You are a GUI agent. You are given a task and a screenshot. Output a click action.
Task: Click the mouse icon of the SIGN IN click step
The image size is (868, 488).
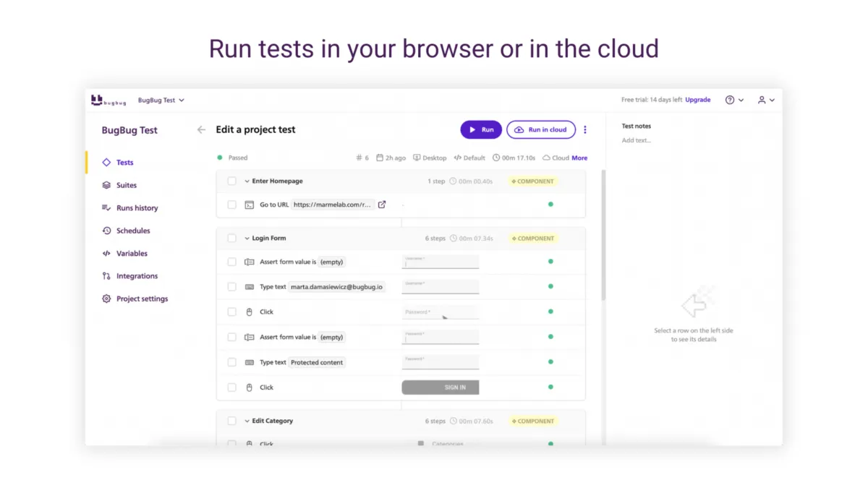click(250, 388)
